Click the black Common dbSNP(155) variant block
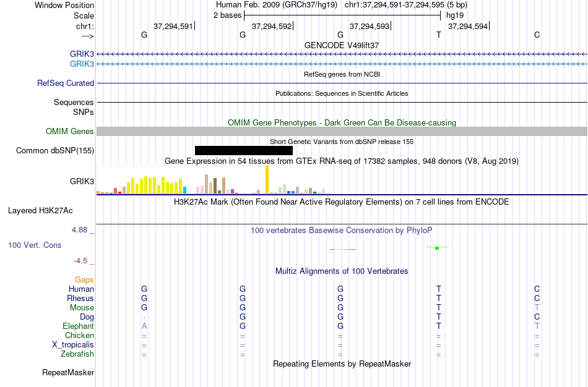This screenshot has height=387, width=588. 244,151
